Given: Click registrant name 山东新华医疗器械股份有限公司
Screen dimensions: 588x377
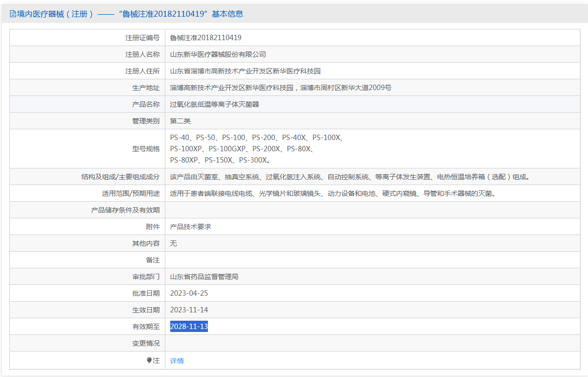Looking at the screenshot, I should click(218, 54).
